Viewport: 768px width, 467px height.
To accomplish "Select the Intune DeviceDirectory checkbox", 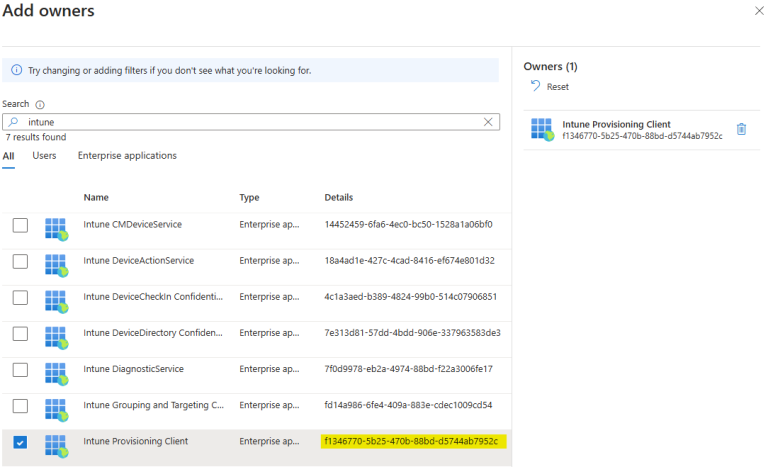I will (20, 333).
